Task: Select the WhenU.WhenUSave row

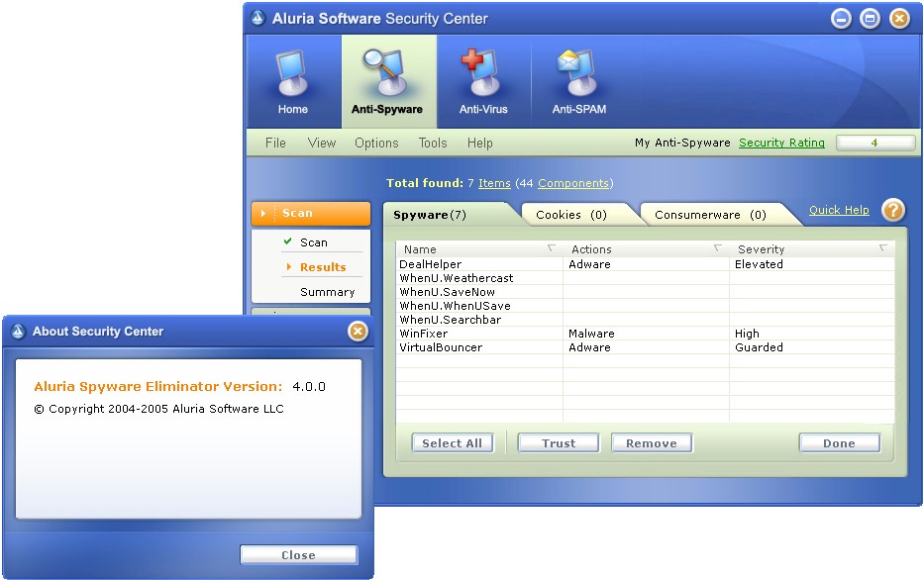Action: pyautogui.click(x=646, y=306)
